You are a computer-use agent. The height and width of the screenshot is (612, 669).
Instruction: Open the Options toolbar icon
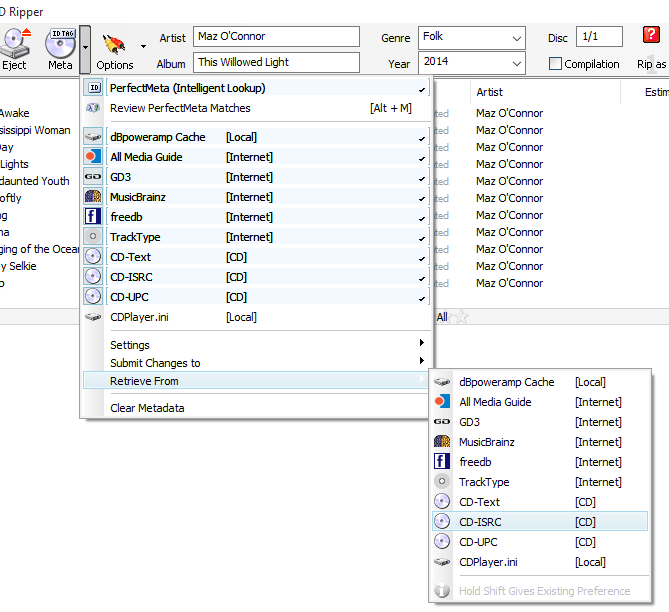(115, 45)
